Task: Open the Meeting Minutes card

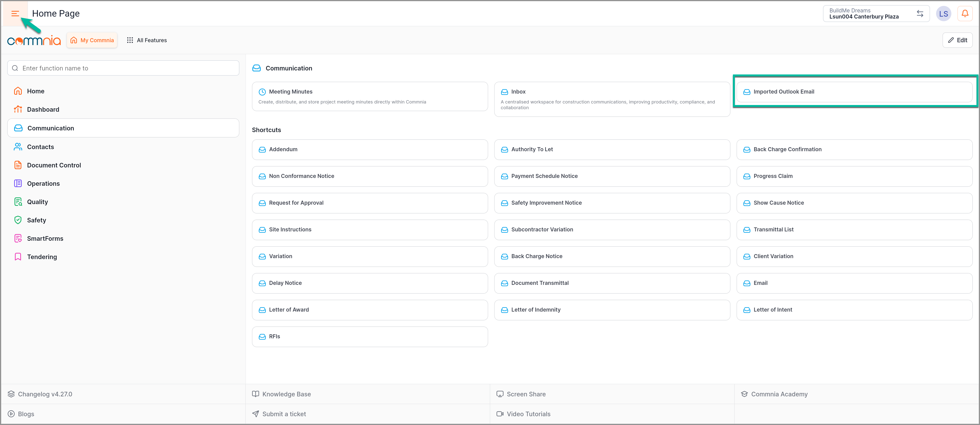Action: 369,96
